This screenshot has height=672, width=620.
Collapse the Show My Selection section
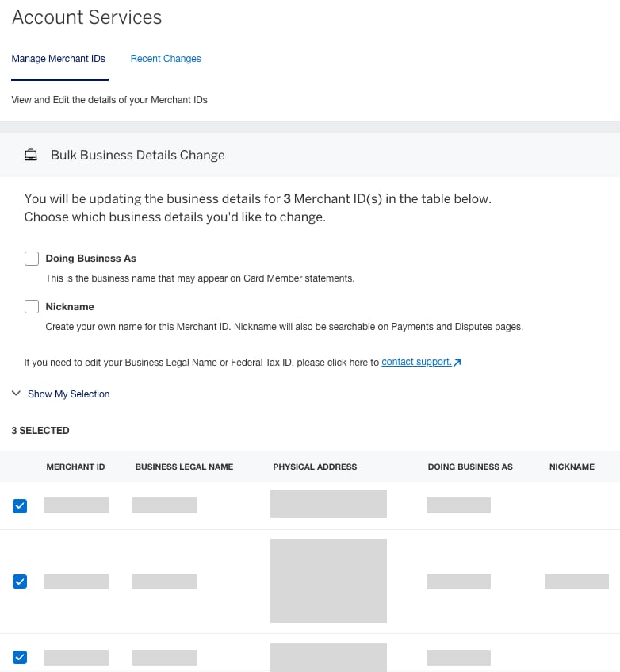tap(68, 393)
